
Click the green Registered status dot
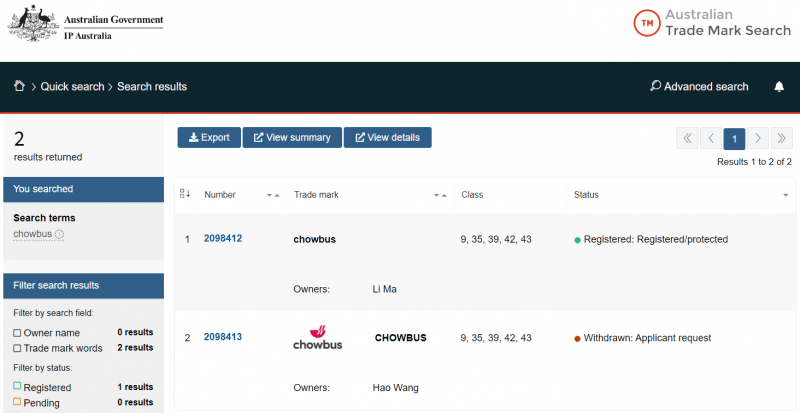click(x=578, y=240)
